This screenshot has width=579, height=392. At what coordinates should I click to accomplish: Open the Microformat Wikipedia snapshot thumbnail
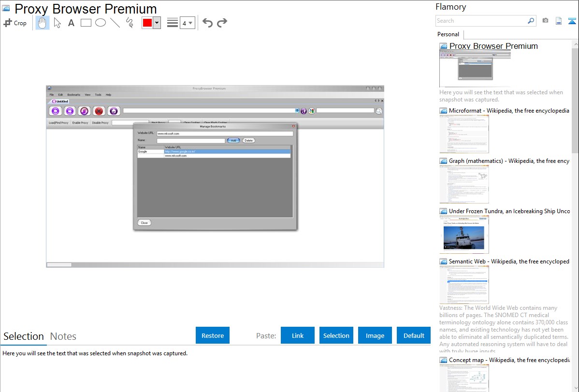464,134
